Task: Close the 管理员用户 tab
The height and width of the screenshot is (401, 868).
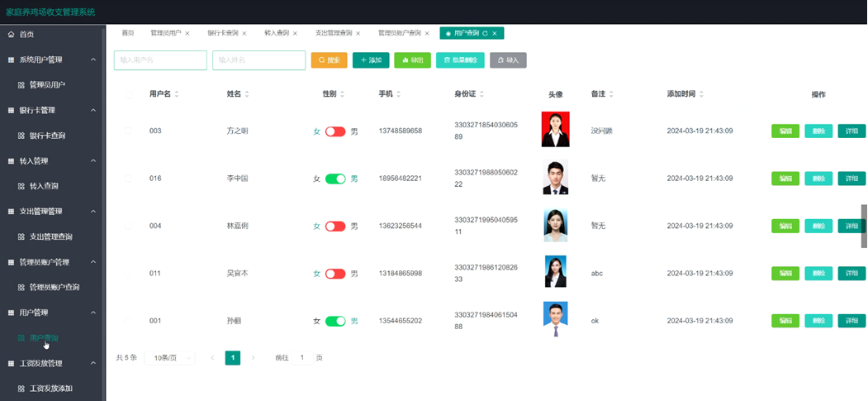Action: (187, 33)
